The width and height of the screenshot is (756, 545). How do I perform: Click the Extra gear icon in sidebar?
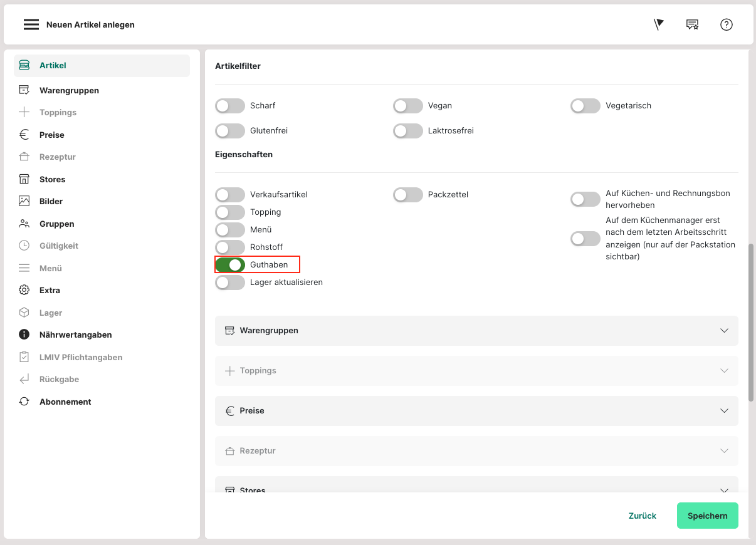[24, 290]
